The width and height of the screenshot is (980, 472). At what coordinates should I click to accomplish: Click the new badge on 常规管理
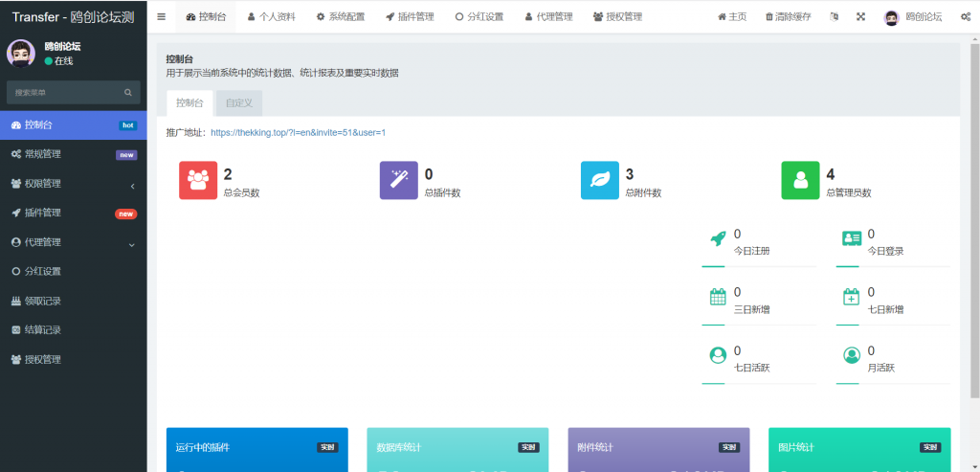click(126, 155)
